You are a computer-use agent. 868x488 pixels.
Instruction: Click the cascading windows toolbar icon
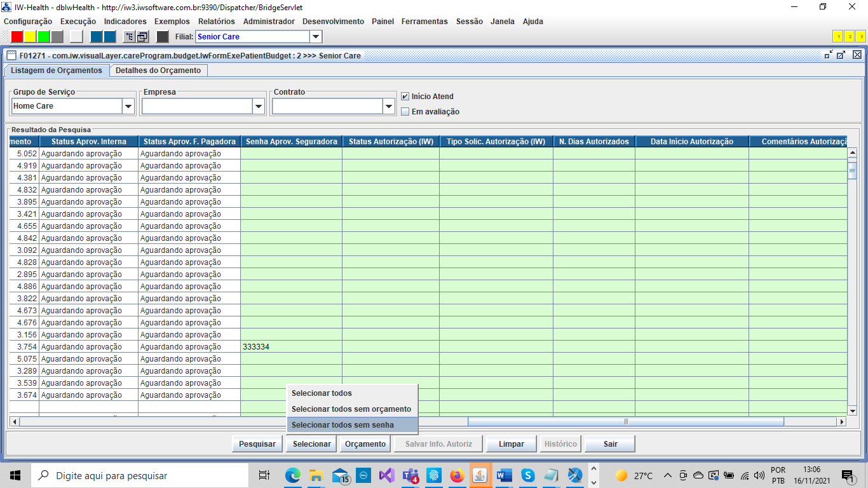click(143, 36)
